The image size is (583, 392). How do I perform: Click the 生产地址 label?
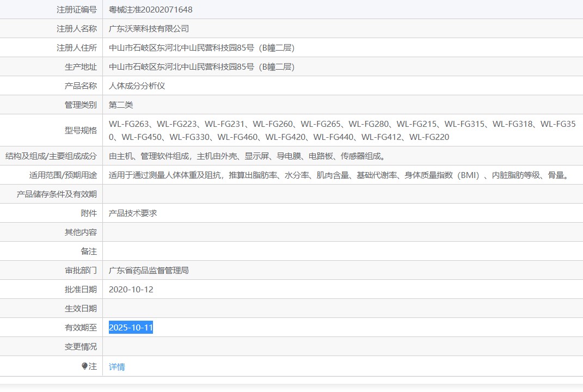[x=81, y=67]
